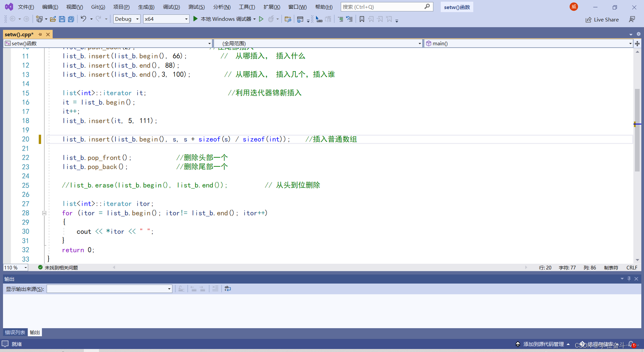Click the list_b.pop_front(); code line

point(97,158)
